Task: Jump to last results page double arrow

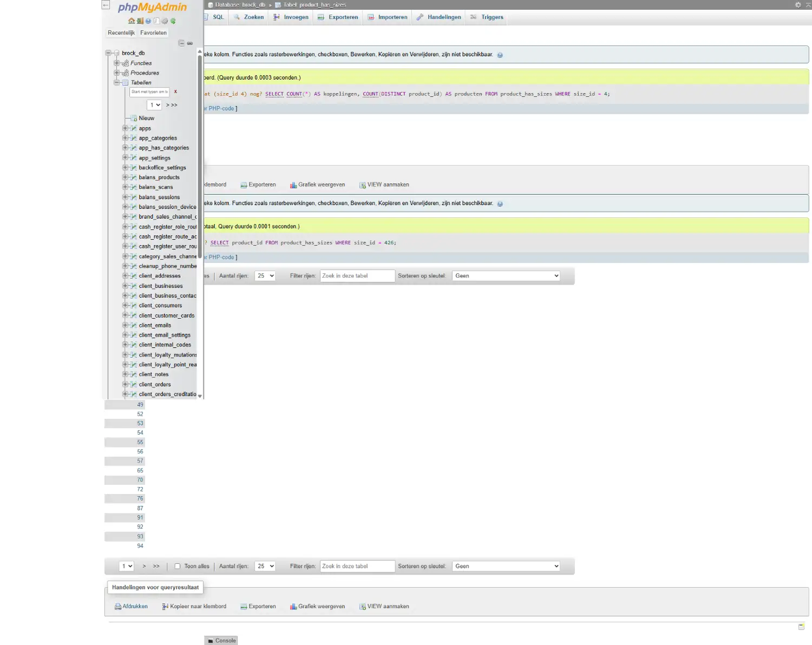Action: (156, 566)
